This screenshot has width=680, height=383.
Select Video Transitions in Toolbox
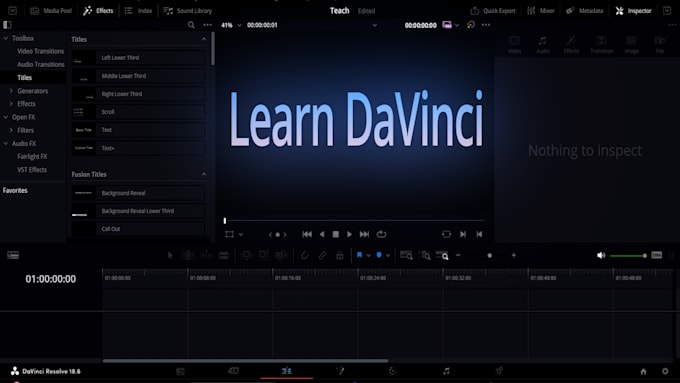40,51
